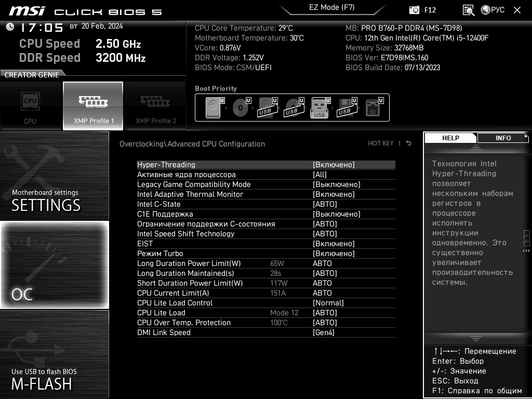Collapse the help panel with side arrows
Viewport: 532px width, 399px height.
526,251
